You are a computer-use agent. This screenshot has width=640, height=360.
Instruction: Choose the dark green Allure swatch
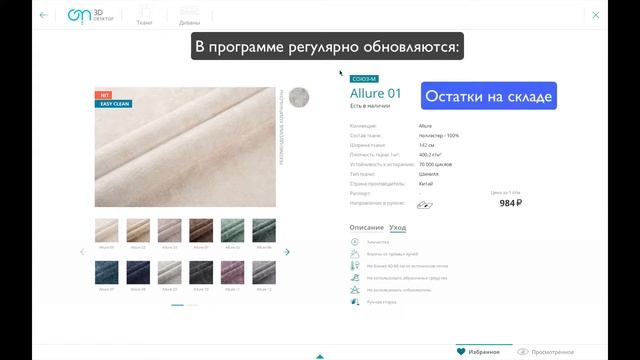[264, 230]
